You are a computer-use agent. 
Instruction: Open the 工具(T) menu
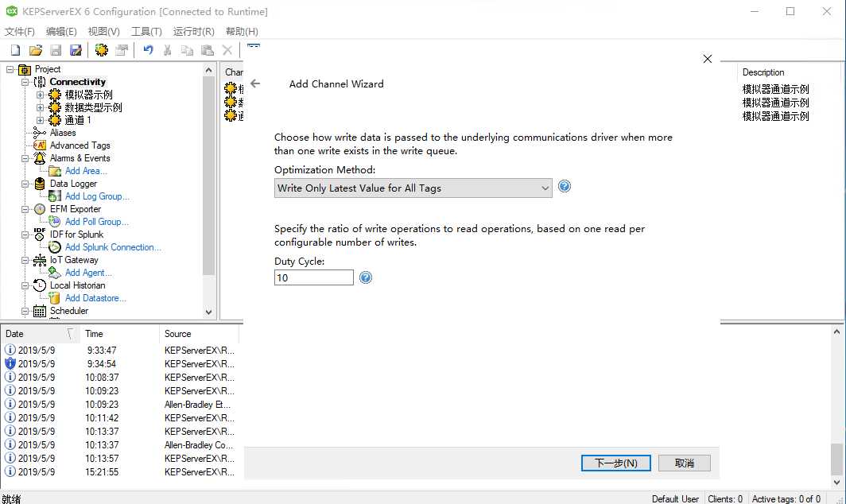coord(146,31)
